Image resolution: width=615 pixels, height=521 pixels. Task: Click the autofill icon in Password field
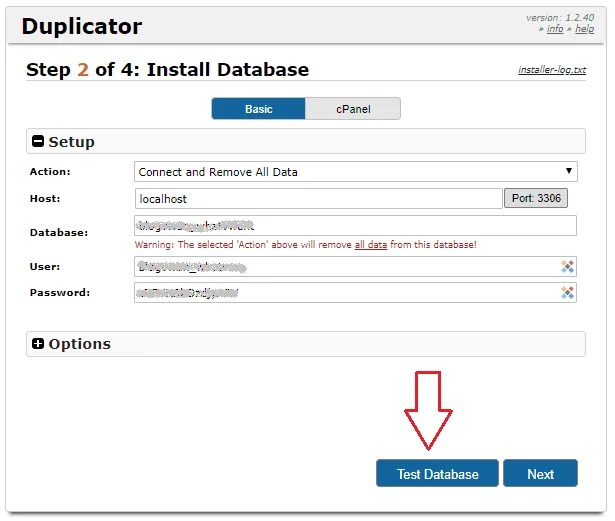[567, 293]
